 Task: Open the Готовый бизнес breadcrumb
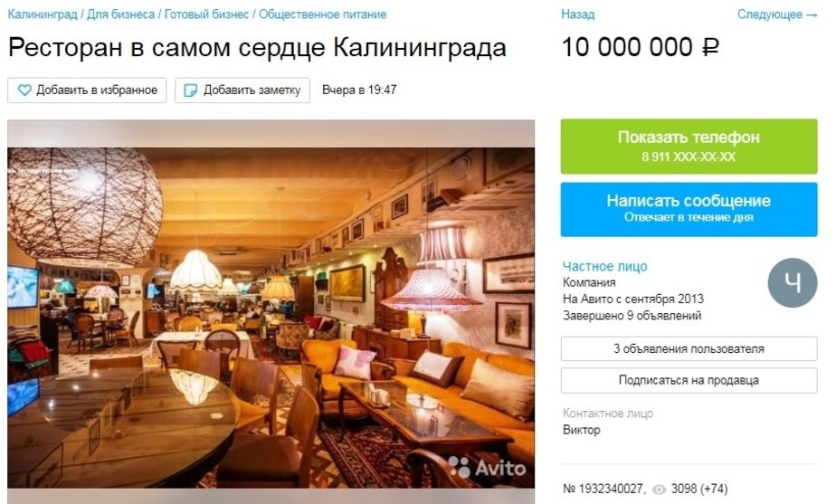207,14
